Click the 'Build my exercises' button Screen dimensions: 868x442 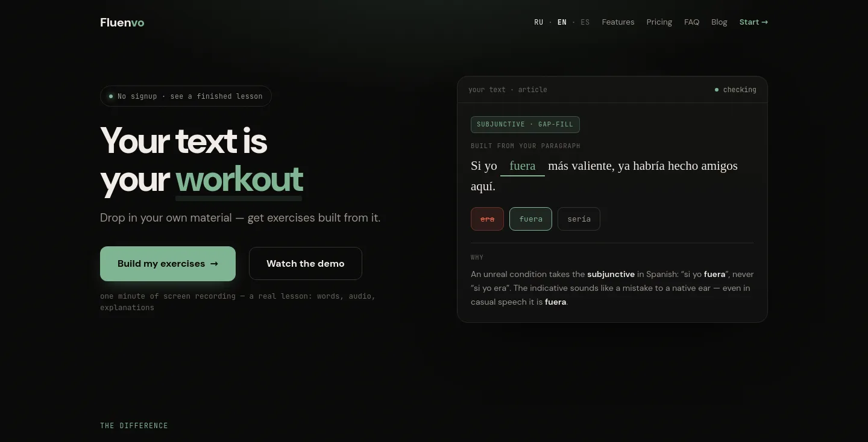[x=168, y=263]
